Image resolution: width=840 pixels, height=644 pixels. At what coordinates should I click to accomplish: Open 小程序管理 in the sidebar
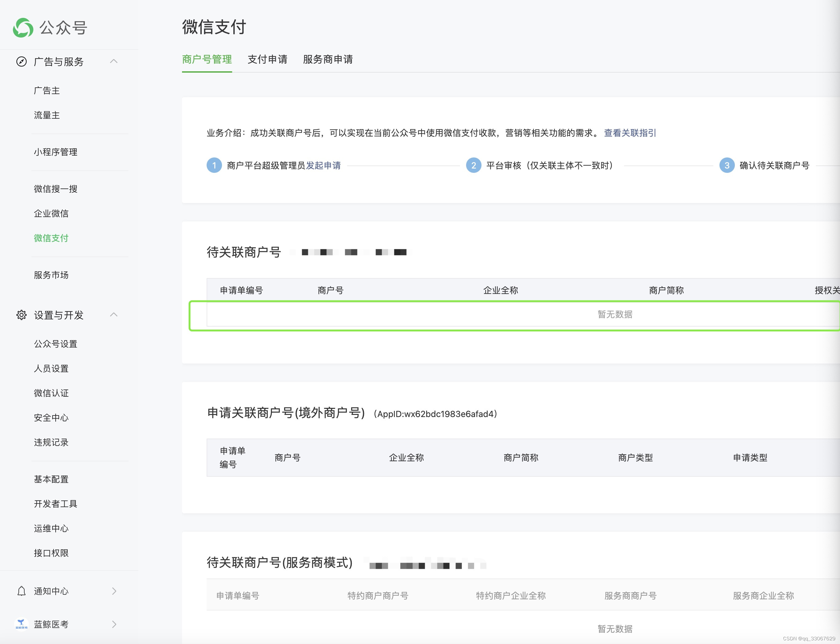click(x=56, y=152)
